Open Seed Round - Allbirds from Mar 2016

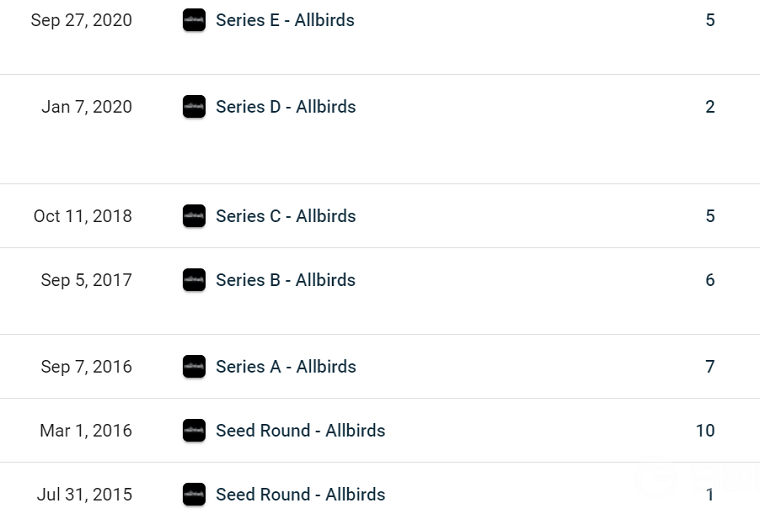point(301,430)
